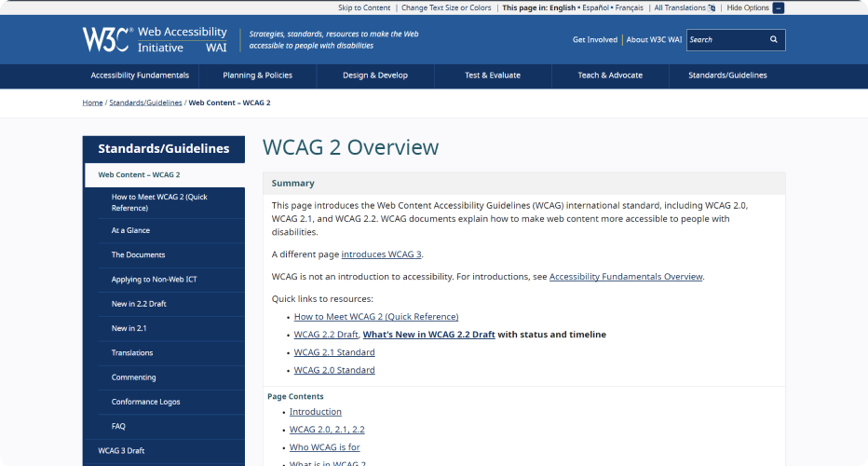Go to Home breadcrumb
Viewport: 868px width, 466px height.
coord(92,103)
